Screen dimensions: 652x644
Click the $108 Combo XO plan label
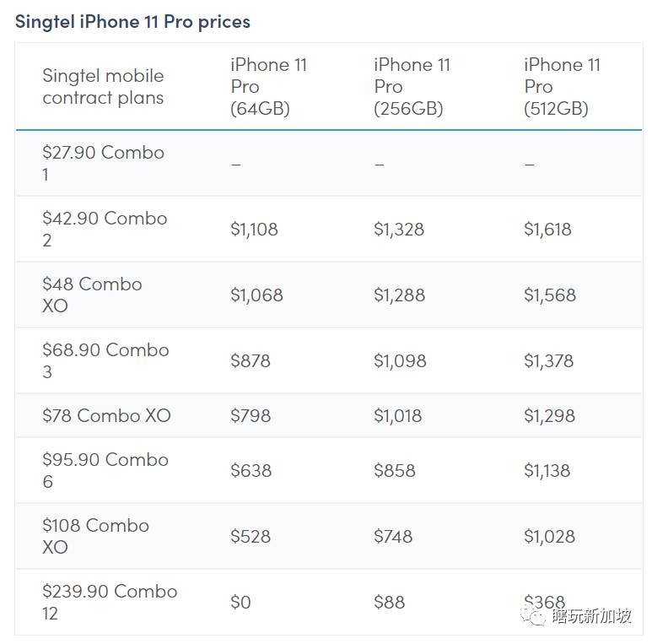click(95, 536)
